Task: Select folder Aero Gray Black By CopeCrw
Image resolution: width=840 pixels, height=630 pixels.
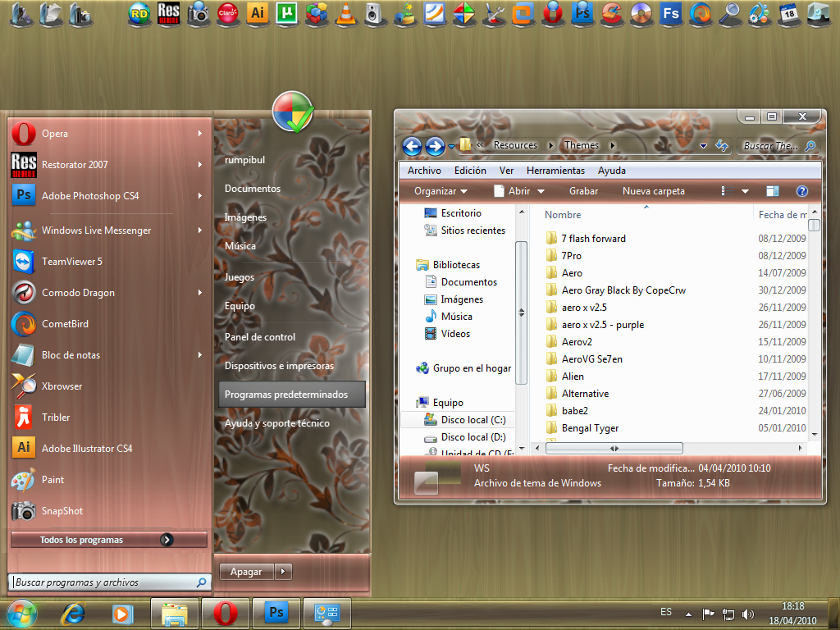Action: point(623,290)
